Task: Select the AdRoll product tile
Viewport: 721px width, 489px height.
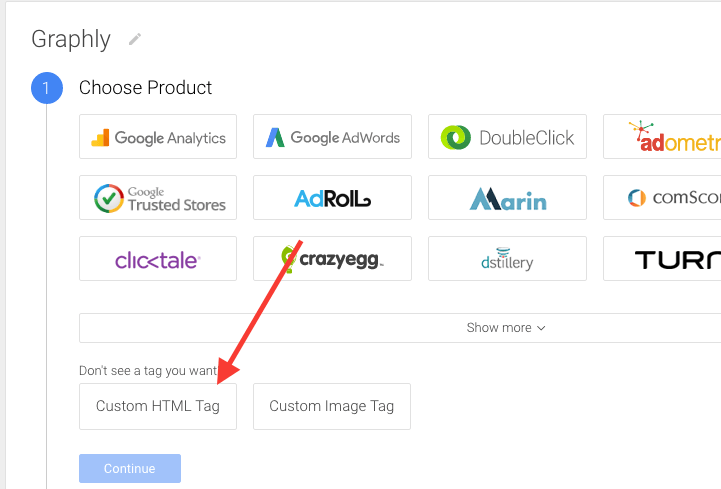Action: 332,197
